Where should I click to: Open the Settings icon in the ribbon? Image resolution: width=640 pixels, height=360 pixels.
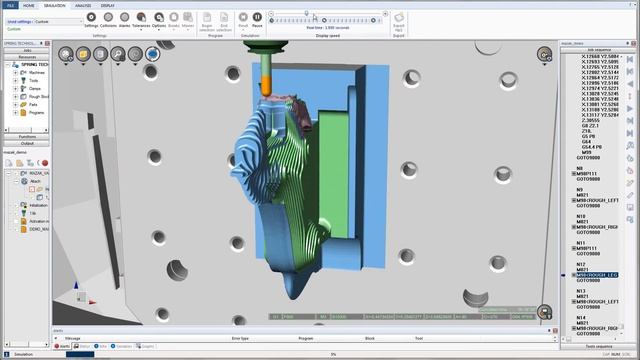pyautogui.click(x=91, y=17)
